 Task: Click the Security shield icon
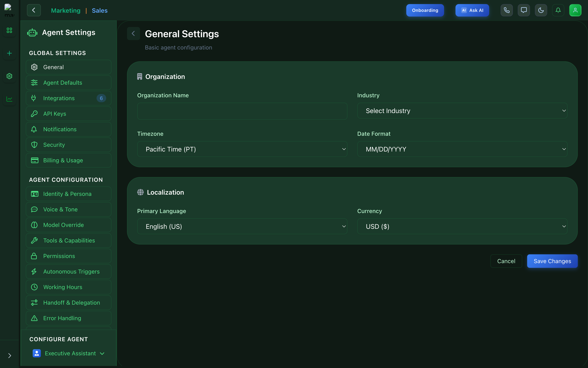(34, 145)
